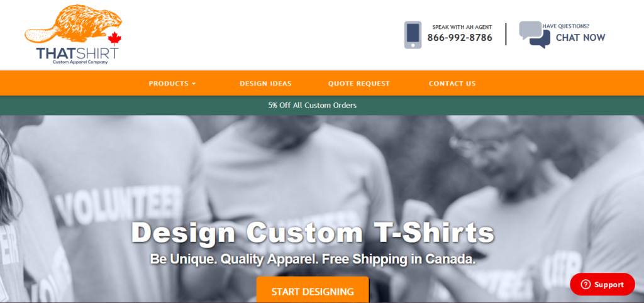This screenshot has height=303, width=644.
Task: Expand the Products dropdown arrow
Action: point(194,84)
